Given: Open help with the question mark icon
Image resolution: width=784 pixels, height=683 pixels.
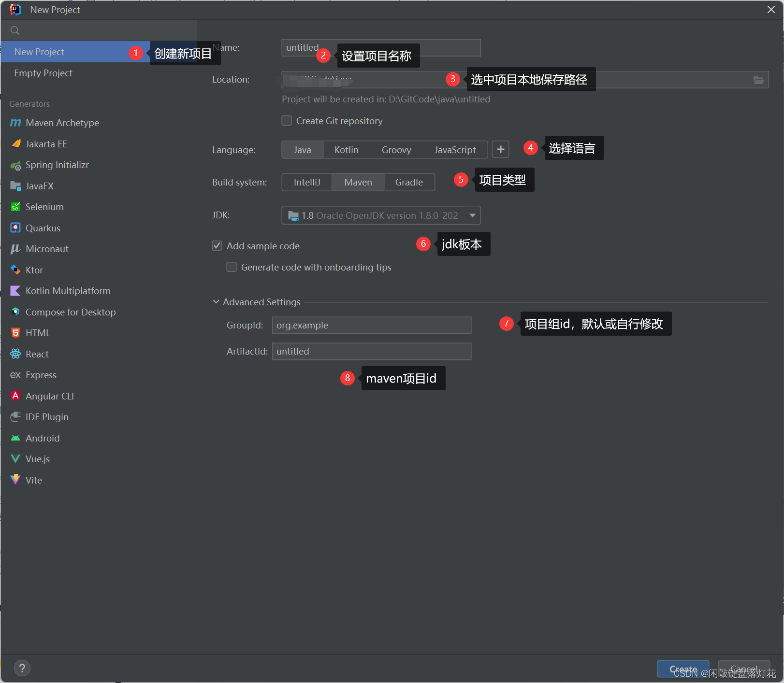Looking at the screenshot, I should (22, 669).
